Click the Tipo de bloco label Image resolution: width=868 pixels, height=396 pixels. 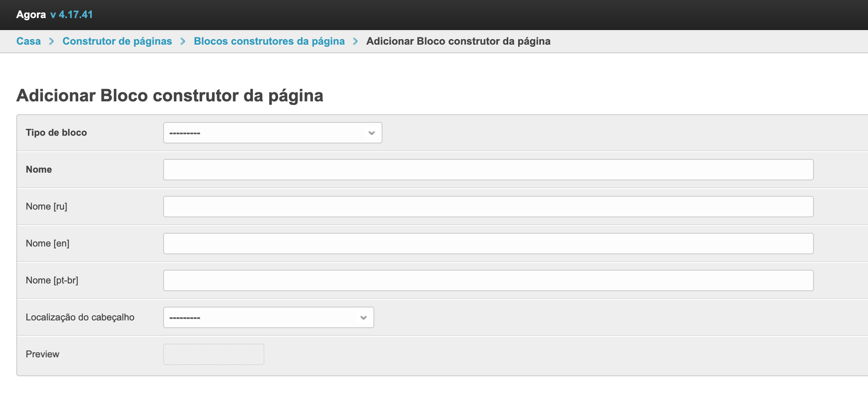(56, 133)
